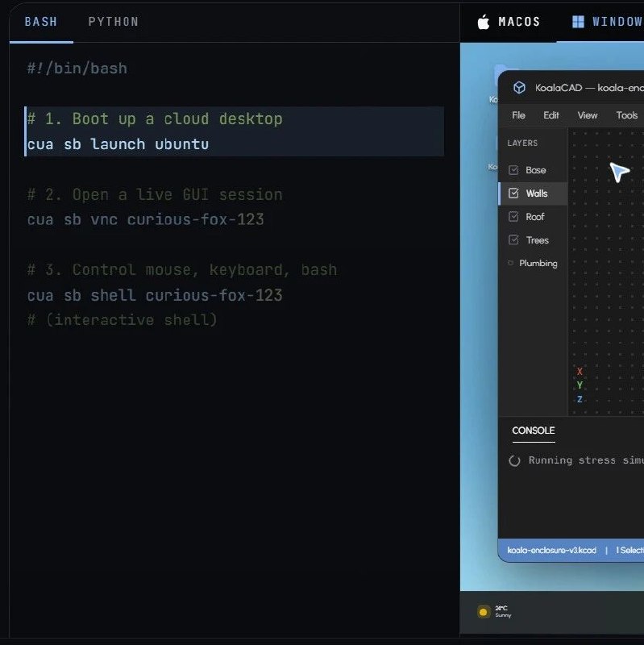This screenshot has height=645, width=644.
Task: Select the Roof layer name
Action: tap(535, 217)
